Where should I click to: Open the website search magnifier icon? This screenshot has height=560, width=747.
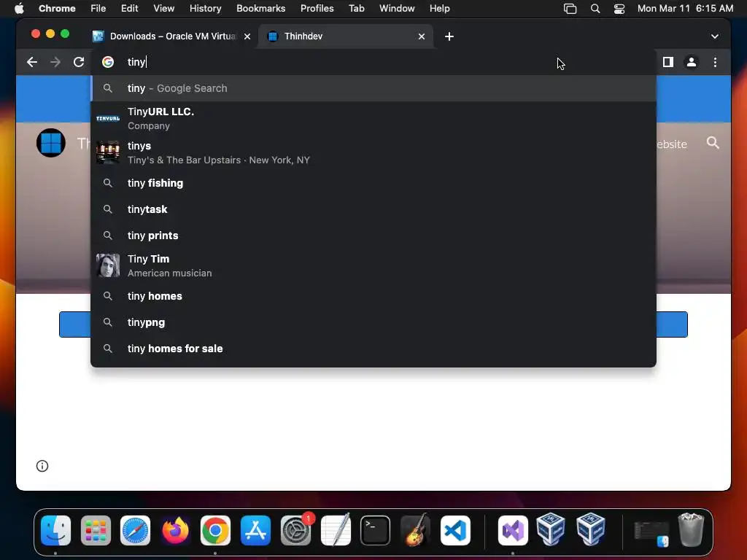pyautogui.click(x=713, y=143)
